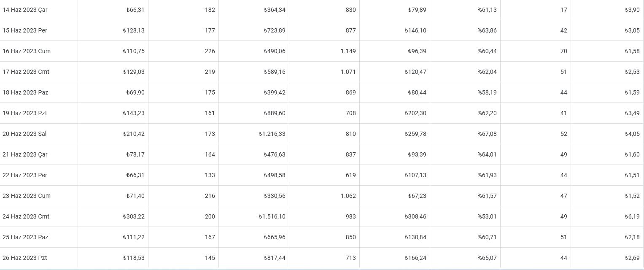
Task: Select the 20 Haz 2023 Sal date
Action: tap(24, 134)
